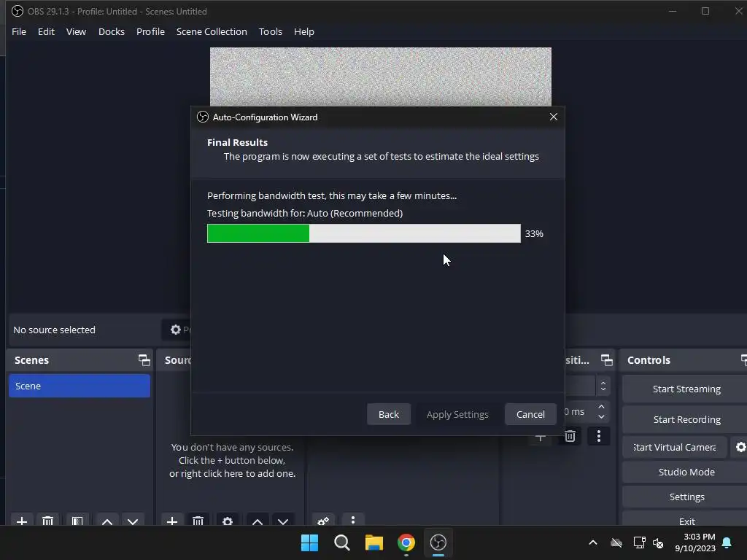Image resolution: width=747 pixels, height=560 pixels.
Task: Undock the Scenes panel with float icon
Action: point(144,360)
